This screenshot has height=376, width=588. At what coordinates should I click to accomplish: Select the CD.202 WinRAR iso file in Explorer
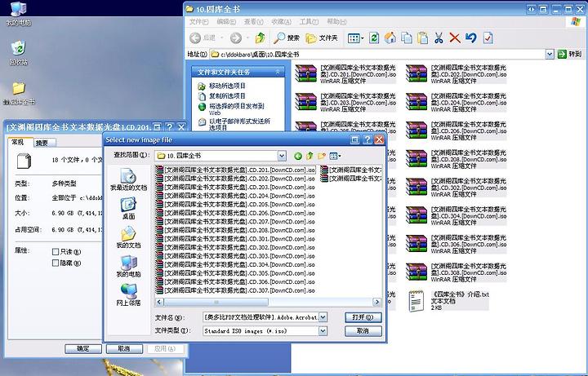pyautogui.click(x=457, y=73)
